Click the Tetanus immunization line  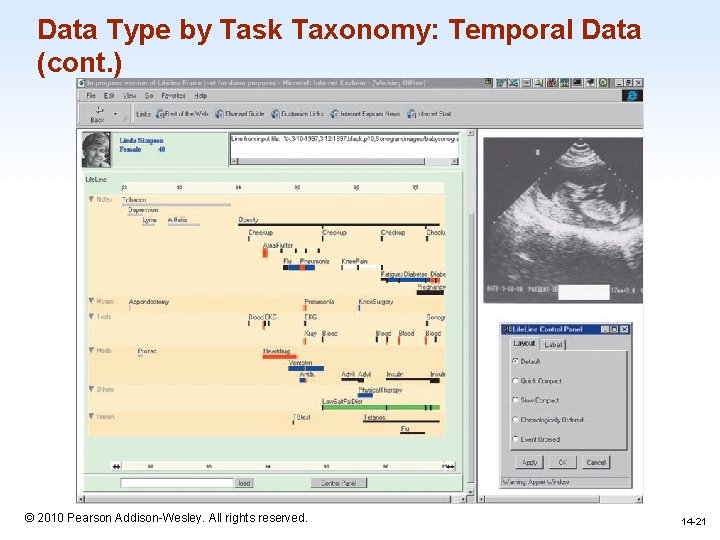pos(401,421)
